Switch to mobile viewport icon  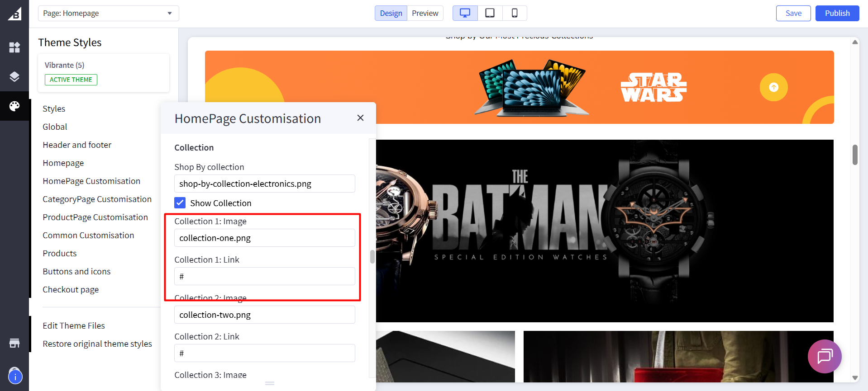[515, 13]
